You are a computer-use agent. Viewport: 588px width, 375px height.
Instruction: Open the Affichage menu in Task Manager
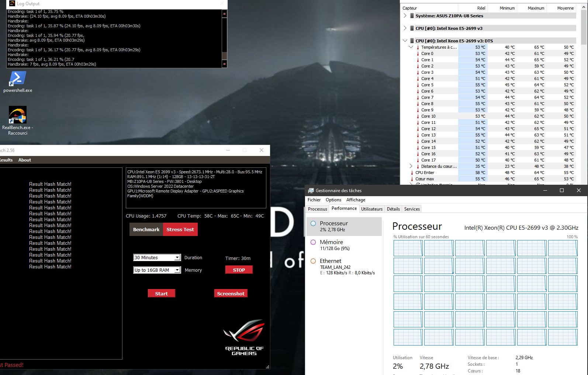pyautogui.click(x=356, y=200)
